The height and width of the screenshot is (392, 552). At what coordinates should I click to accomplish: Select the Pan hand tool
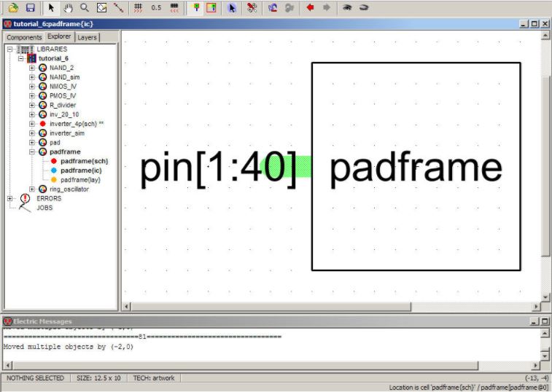click(68, 8)
